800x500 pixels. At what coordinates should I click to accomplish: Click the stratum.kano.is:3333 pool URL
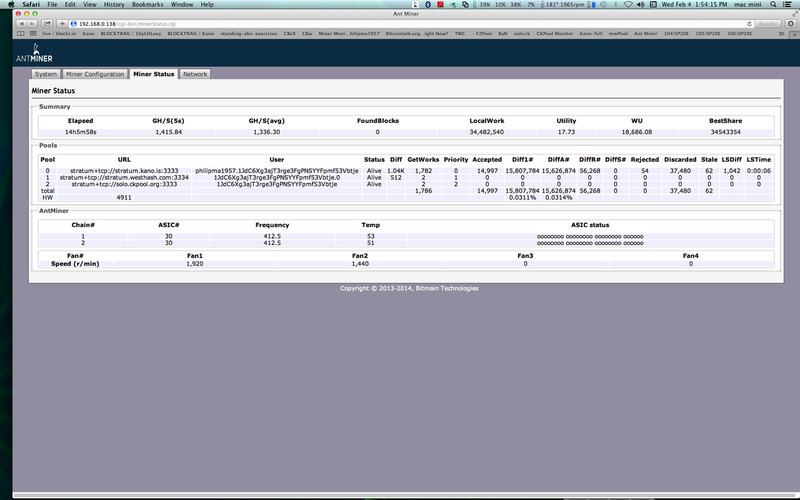124,171
